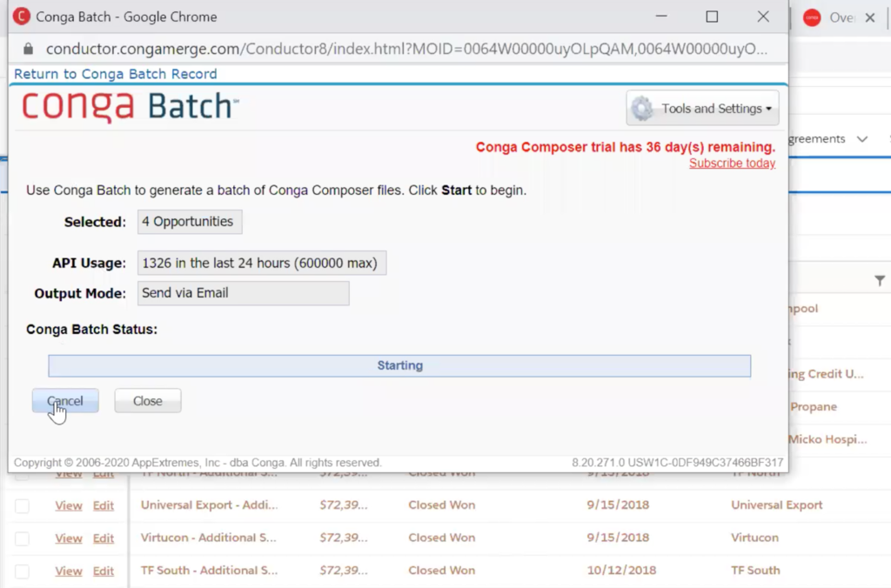Click the Close button in the dialog
The height and width of the screenshot is (588, 891).
tap(147, 401)
